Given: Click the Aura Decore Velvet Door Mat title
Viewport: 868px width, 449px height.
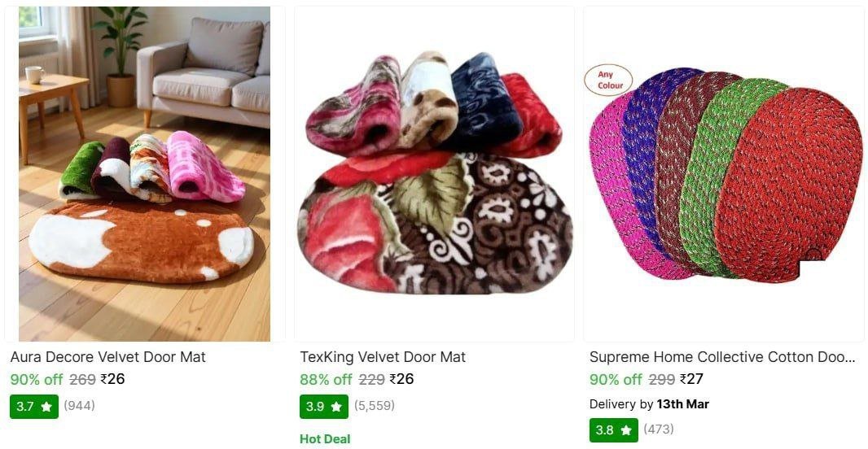Looking at the screenshot, I should coord(107,357).
